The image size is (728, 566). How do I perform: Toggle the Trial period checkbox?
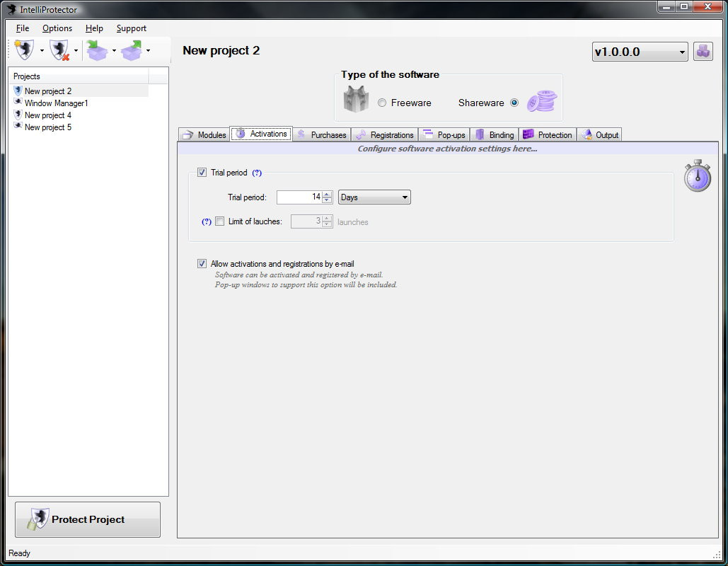(x=202, y=173)
